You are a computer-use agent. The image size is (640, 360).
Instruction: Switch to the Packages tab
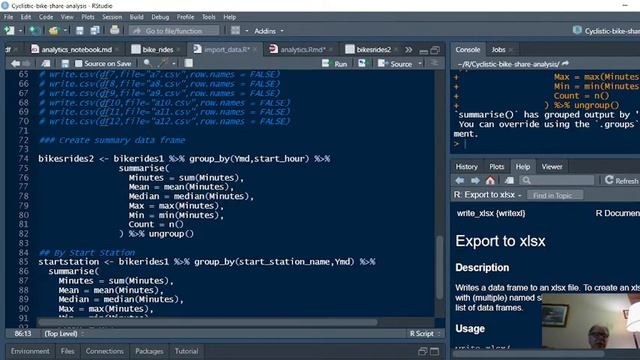click(x=149, y=351)
